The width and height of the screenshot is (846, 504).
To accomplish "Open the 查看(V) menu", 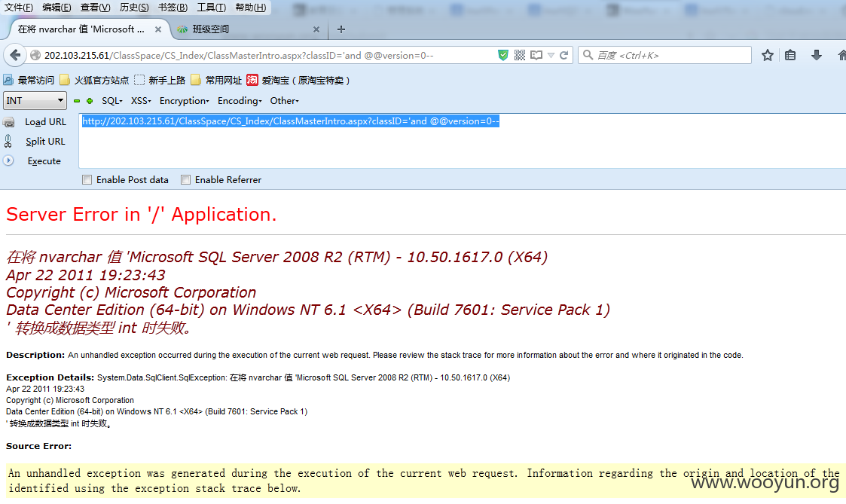I will (x=96, y=7).
